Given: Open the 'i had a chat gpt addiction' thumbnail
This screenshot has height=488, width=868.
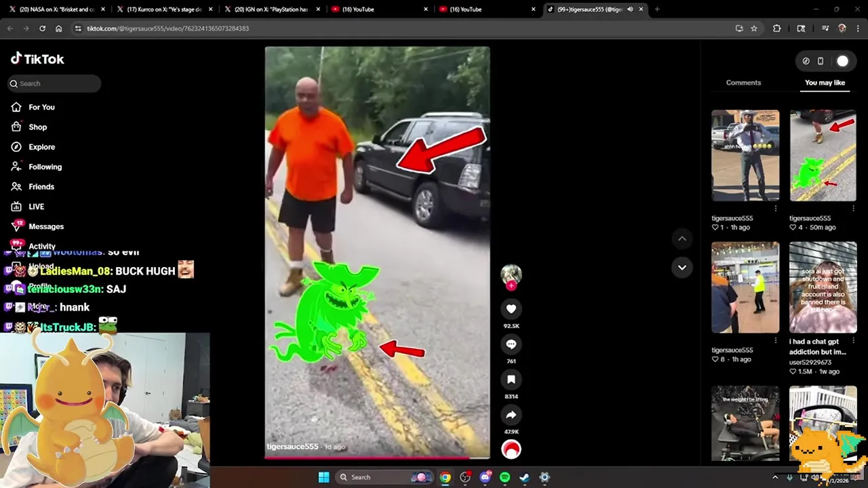Looking at the screenshot, I should tap(823, 287).
